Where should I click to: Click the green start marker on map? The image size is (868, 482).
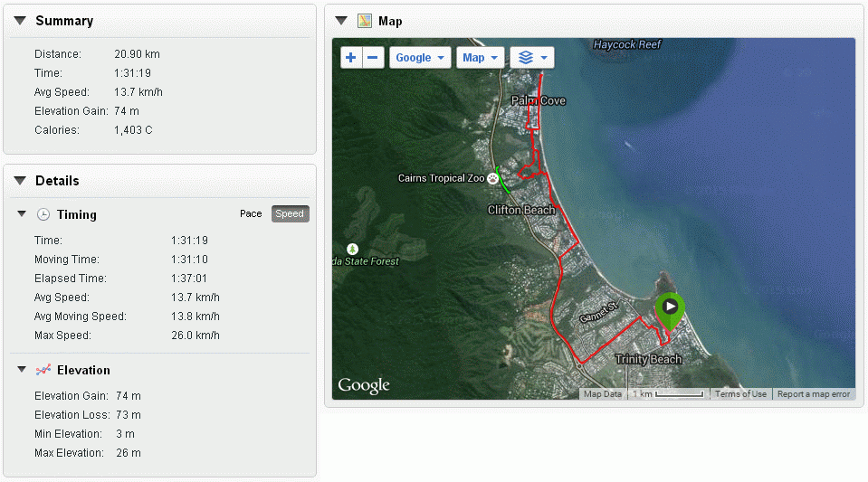click(670, 310)
